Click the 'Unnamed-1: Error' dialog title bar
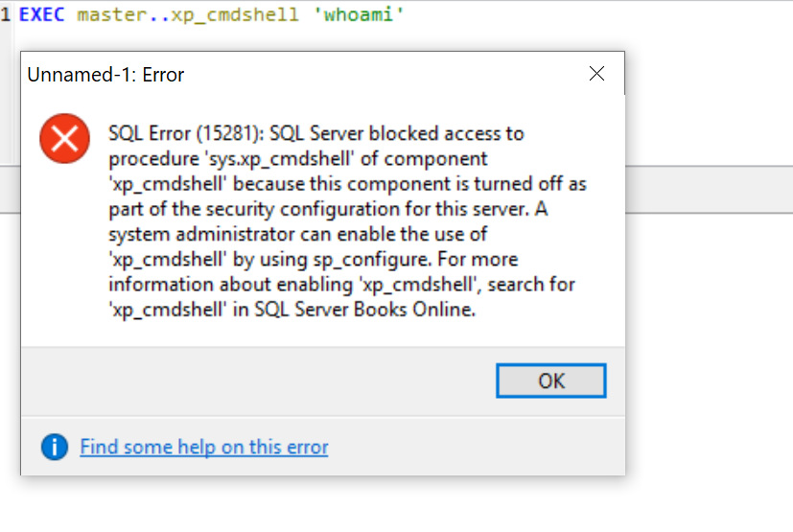 [x=288, y=74]
